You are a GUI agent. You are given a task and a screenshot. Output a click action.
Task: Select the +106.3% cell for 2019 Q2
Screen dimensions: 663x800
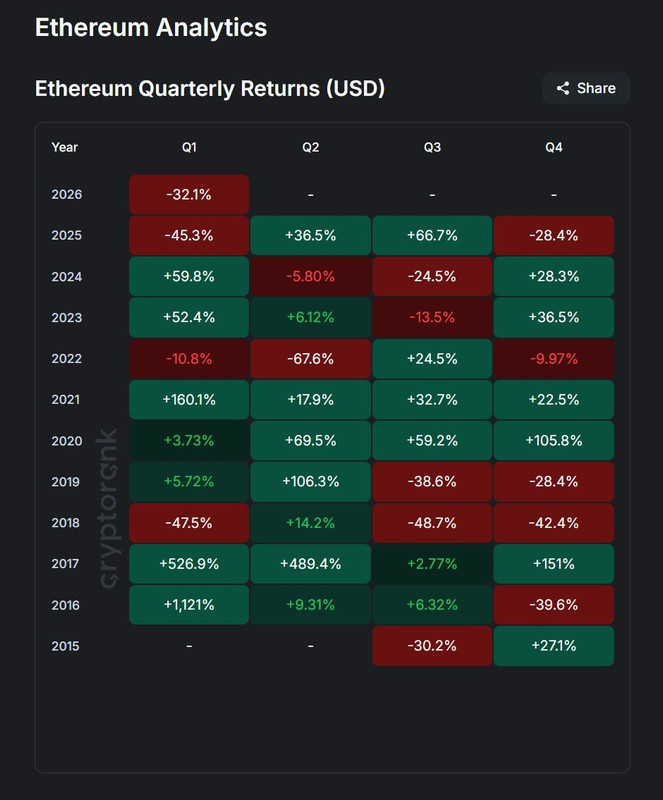[311, 481]
